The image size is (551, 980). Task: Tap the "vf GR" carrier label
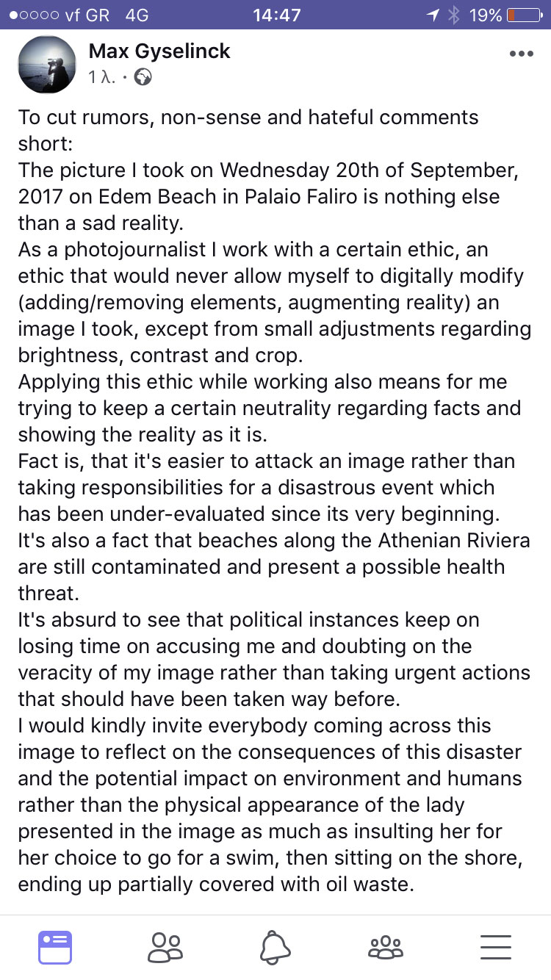[84, 15]
